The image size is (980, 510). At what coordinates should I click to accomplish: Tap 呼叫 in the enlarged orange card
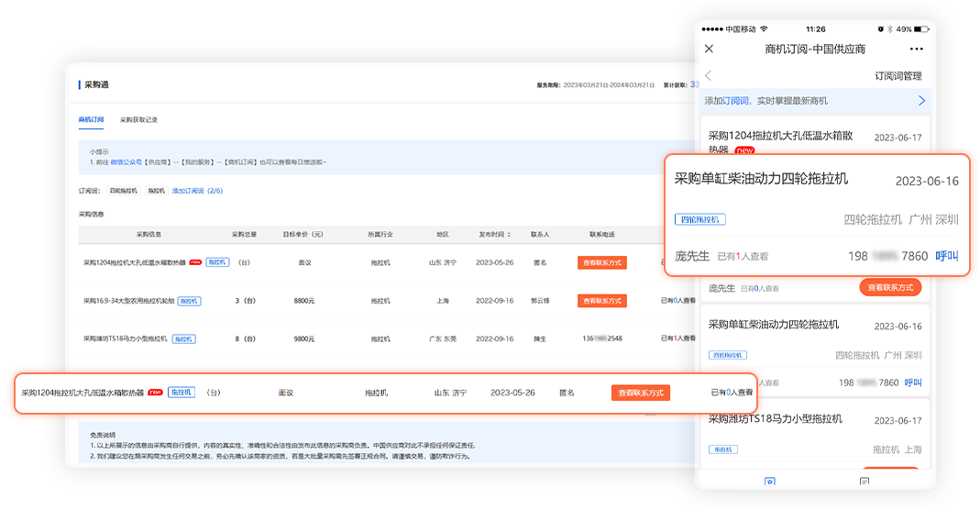pyautogui.click(x=947, y=256)
